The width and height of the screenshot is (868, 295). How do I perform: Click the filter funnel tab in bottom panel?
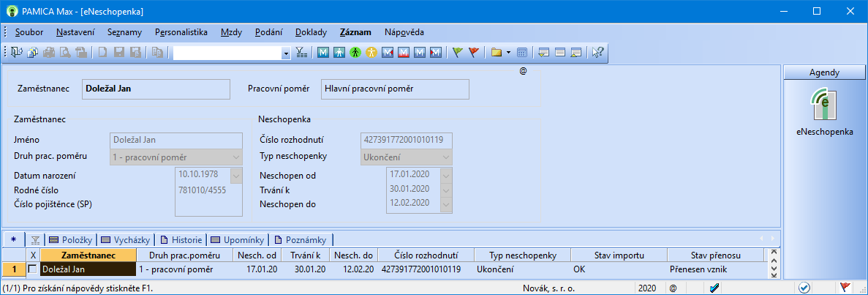(35, 239)
